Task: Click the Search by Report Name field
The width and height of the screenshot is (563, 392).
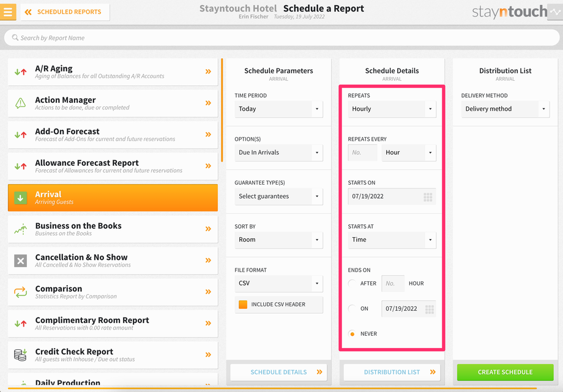Action: [281, 38]
